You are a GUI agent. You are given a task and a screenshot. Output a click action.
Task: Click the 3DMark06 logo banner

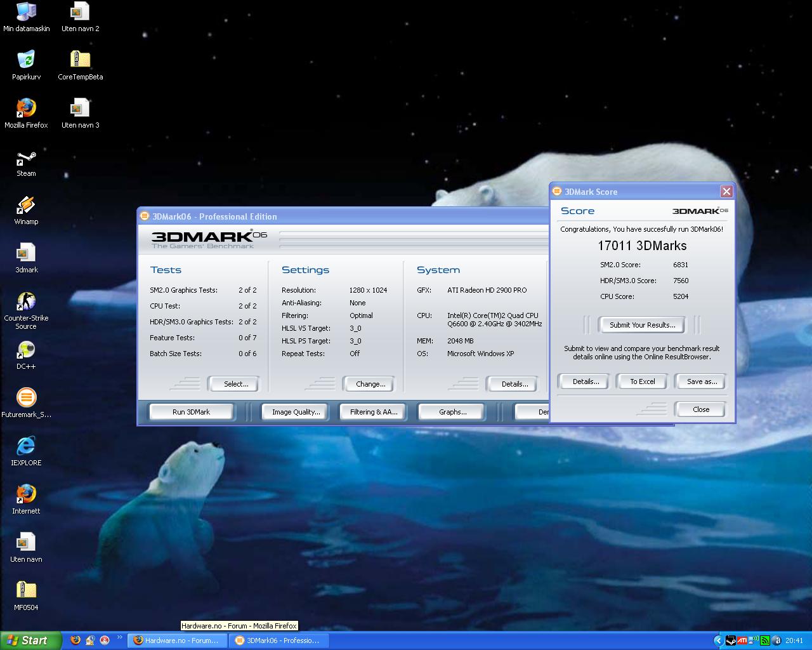point(209,239)
